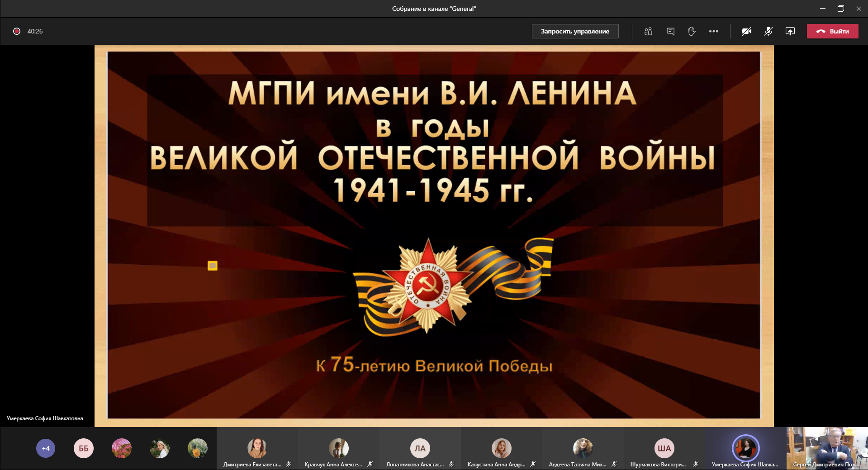Viewport: 868px width, 470px height.
Task: Select the ША avatar of Шурмакова
Action: point(664,448)
